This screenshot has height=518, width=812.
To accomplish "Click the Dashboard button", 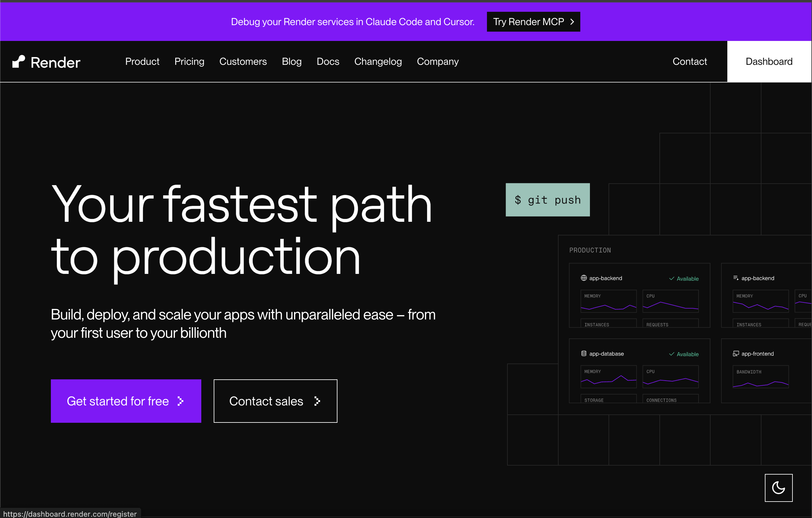I will point(769,61).
